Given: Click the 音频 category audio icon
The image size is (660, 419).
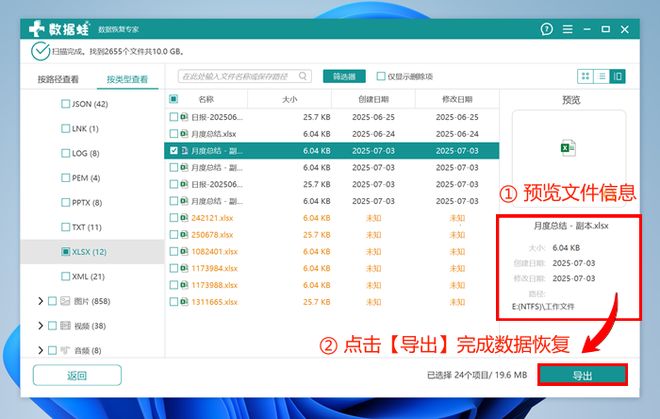Looking at the screenshot, I should pos(65,350).
